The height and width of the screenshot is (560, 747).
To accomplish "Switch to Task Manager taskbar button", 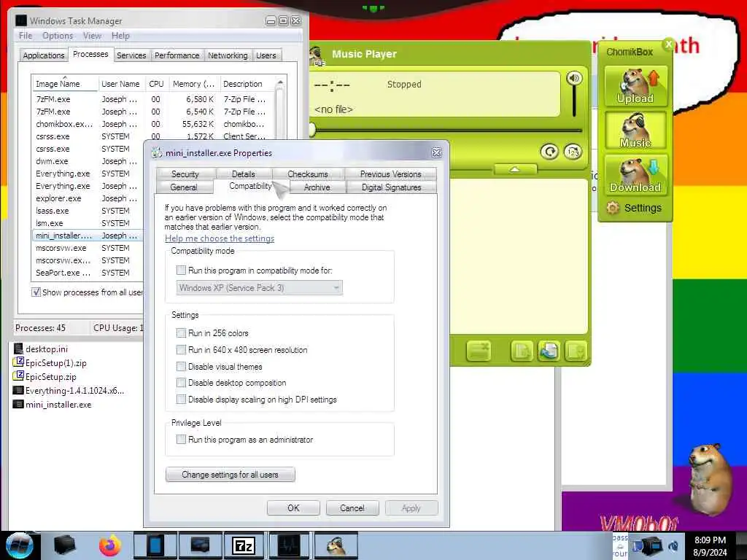I will click(289, 545).
